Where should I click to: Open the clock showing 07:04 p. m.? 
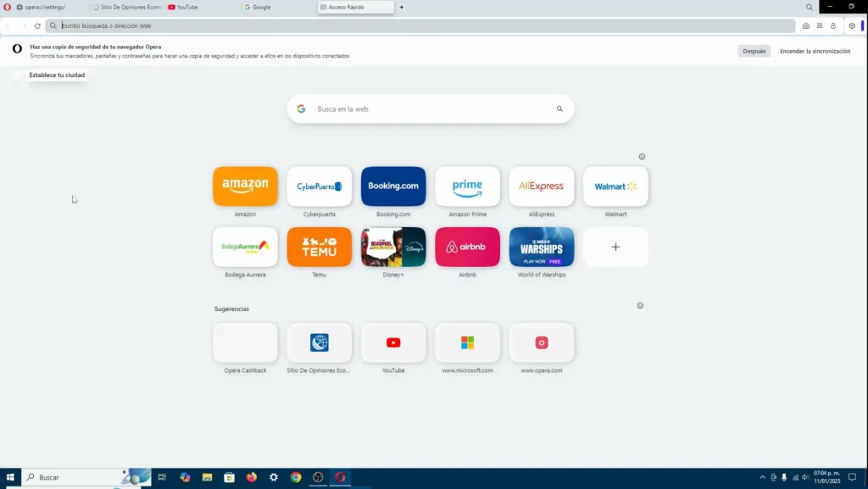pyautogui.click(x=827, y=477)
